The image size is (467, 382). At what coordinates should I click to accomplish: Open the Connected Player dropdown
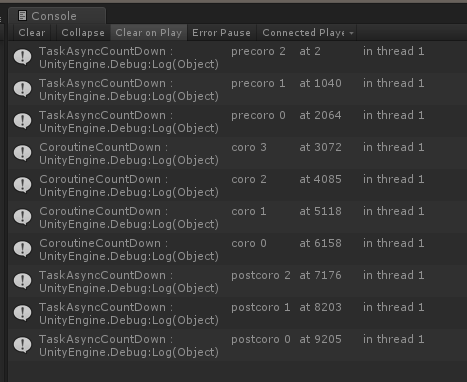307,33
